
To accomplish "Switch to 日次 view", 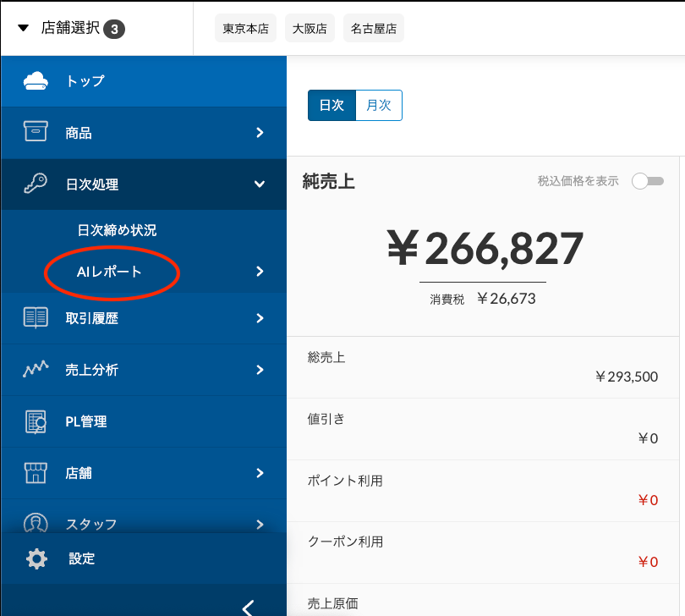I will coord(332,106).
